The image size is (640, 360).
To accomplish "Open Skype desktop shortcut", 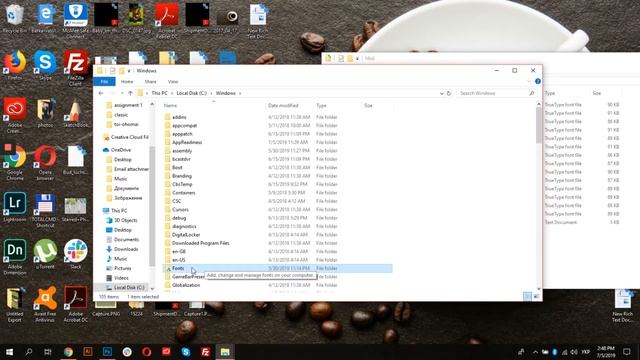I will pos(45,65).
